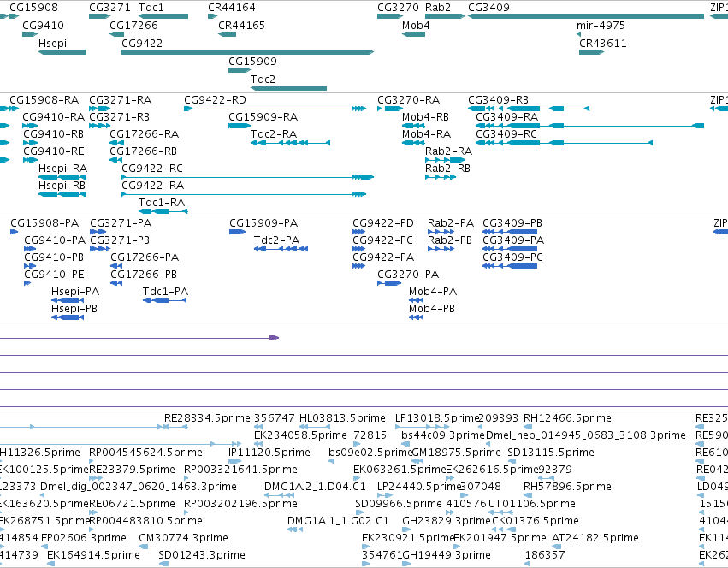Select the Rab2-RA transcript label
The width and height of the screenshot is (728, 568).
click(448, 151)
